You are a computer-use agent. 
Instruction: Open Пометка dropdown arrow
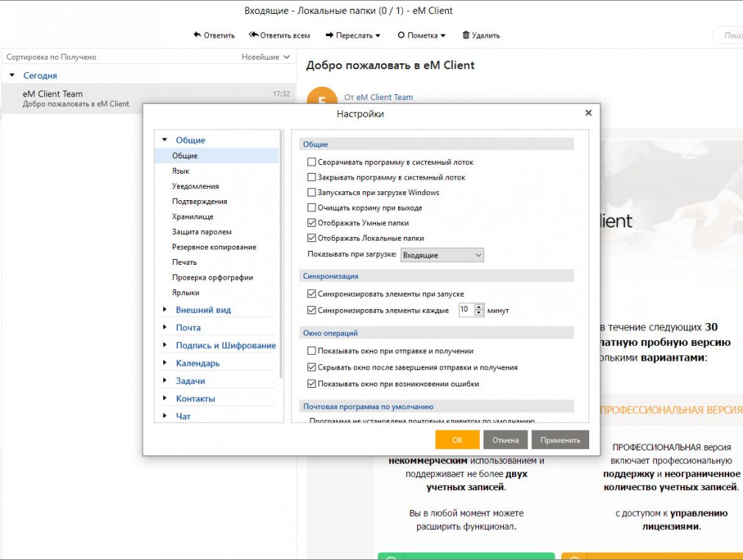(x=443, y=35)
